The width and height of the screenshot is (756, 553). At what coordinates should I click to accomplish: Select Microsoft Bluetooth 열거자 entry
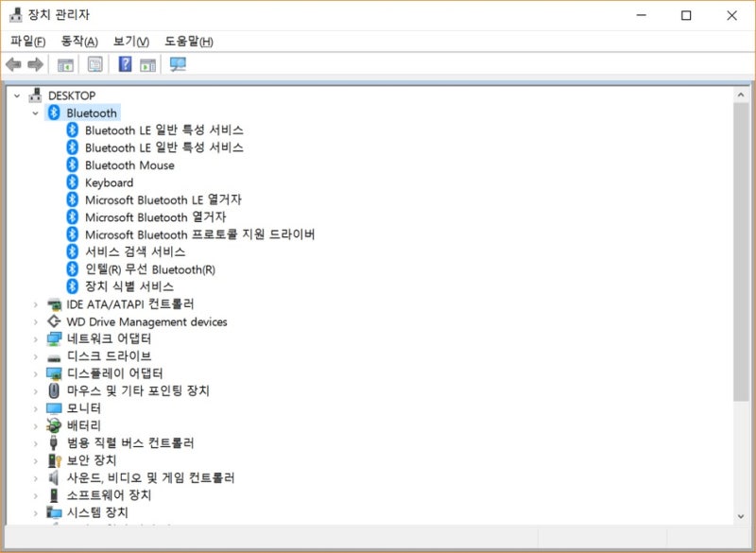155,217
